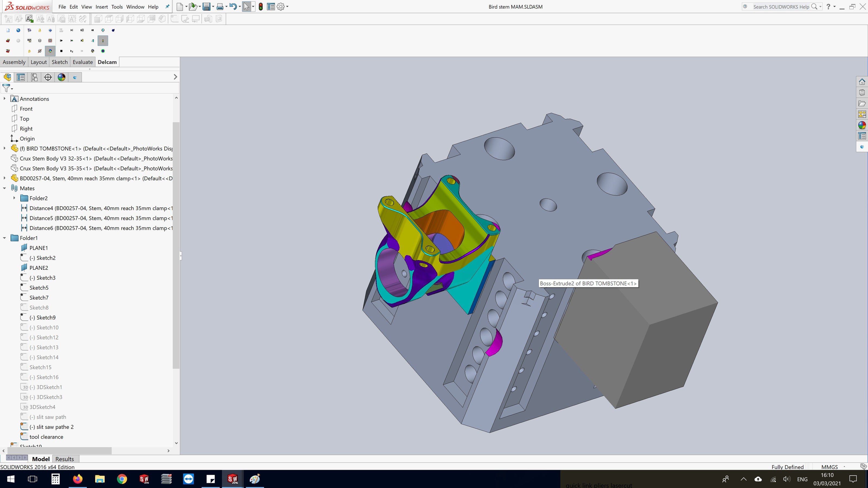
Task: Click the Save floppy disk icon
Action: click(206, 7)
